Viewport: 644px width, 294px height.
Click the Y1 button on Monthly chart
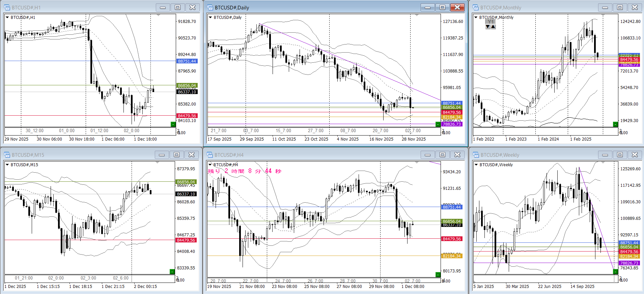tap(491, 22)
